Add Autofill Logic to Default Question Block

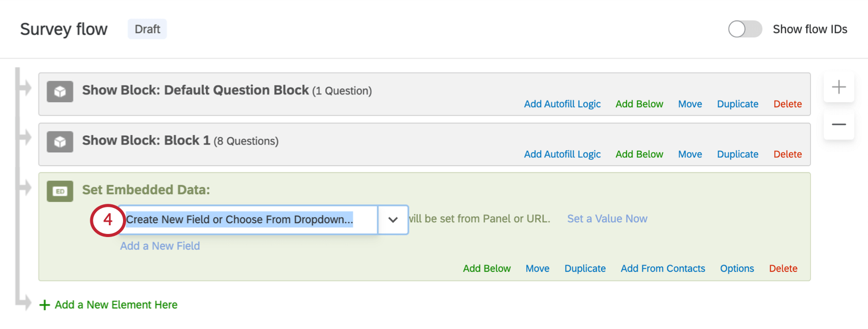562,104
